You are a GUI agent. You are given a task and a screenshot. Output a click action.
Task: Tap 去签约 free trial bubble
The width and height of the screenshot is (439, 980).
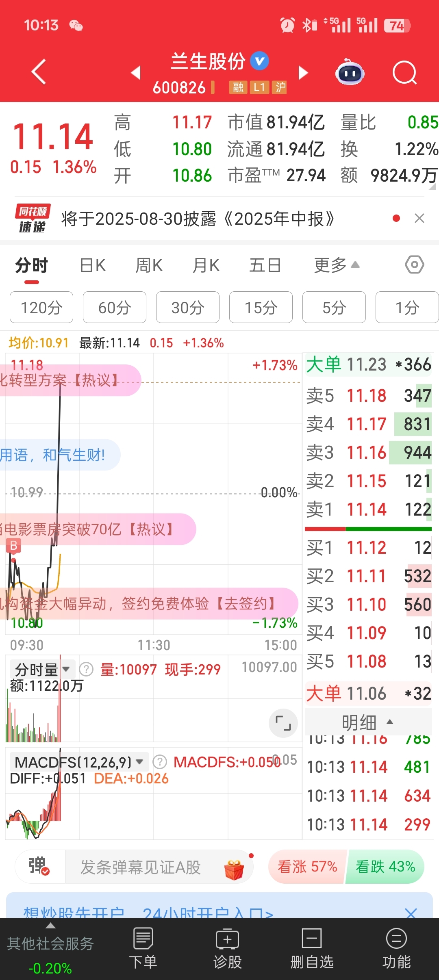click(x=149, y=603)
